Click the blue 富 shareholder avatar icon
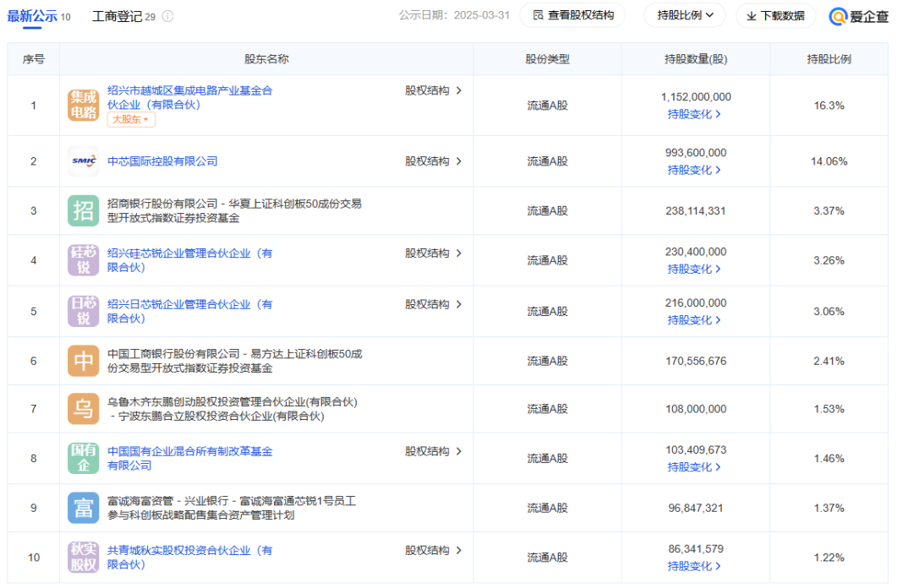This screenshot has width=913, height=588. pos(84,508)
